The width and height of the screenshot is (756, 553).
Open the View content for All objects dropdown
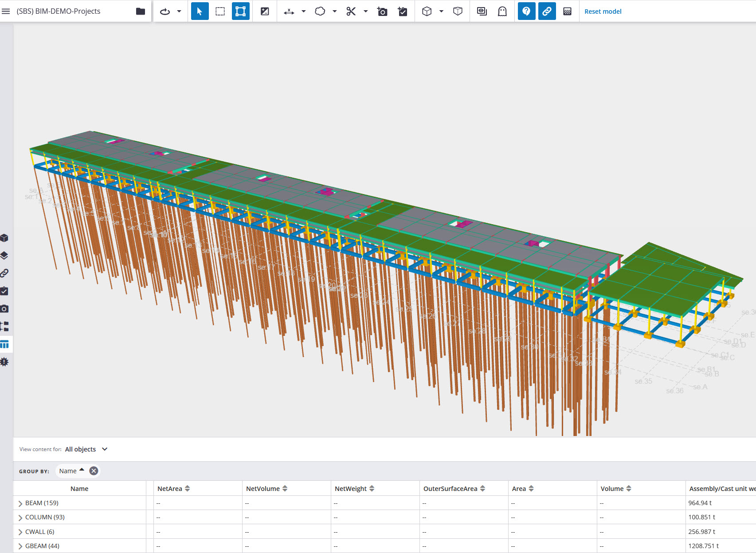coord(86,449)
